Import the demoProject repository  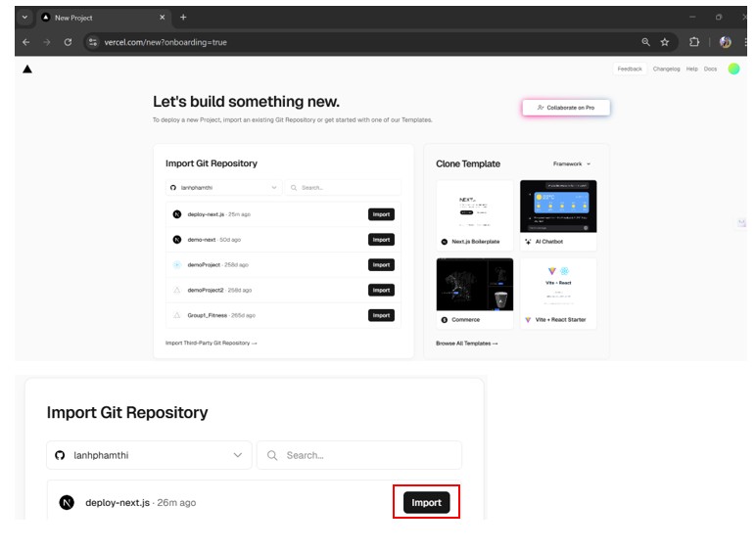(x=381, y=265)
